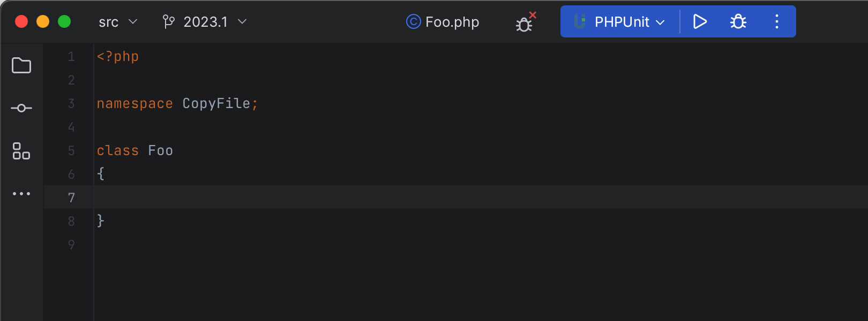Screen dimensions: 868x321
Task: Open the Project tool window folder icon
Action: 21,65
